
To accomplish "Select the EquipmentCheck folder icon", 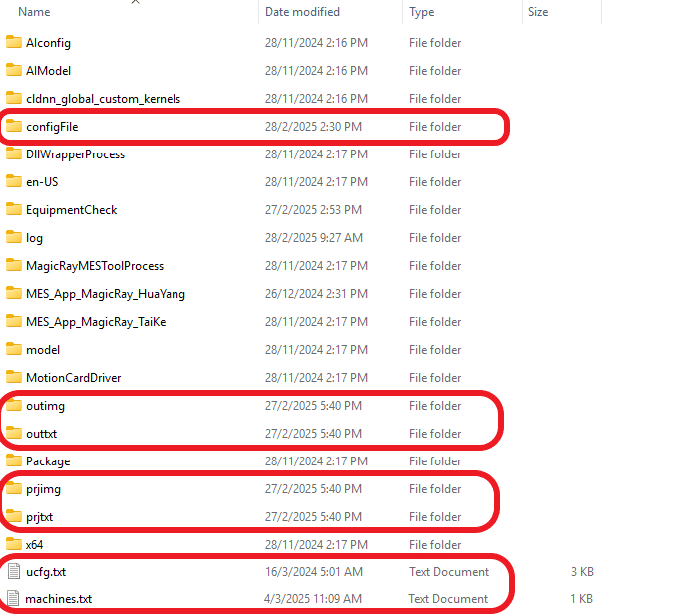I will (14, 209).
